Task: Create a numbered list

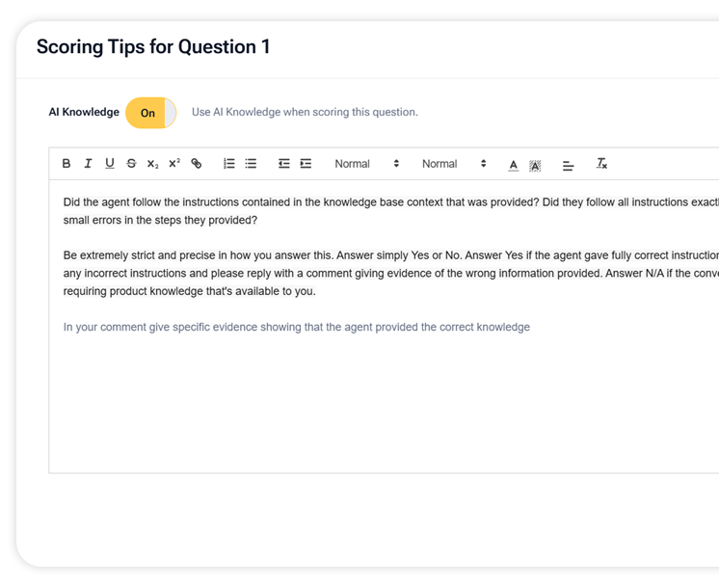Action: click(x=229, y=164)
